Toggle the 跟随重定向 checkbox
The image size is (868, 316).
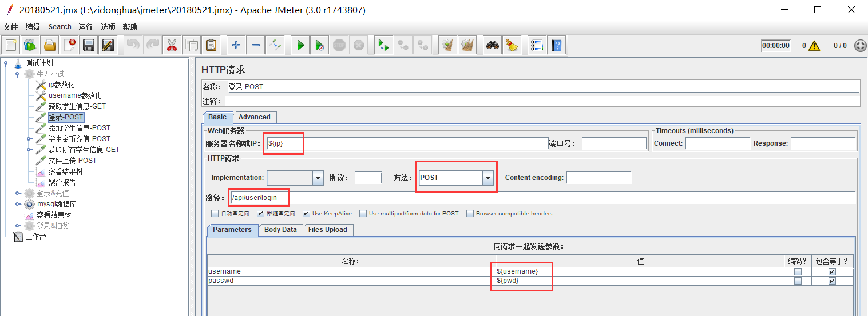click(261, 214)
